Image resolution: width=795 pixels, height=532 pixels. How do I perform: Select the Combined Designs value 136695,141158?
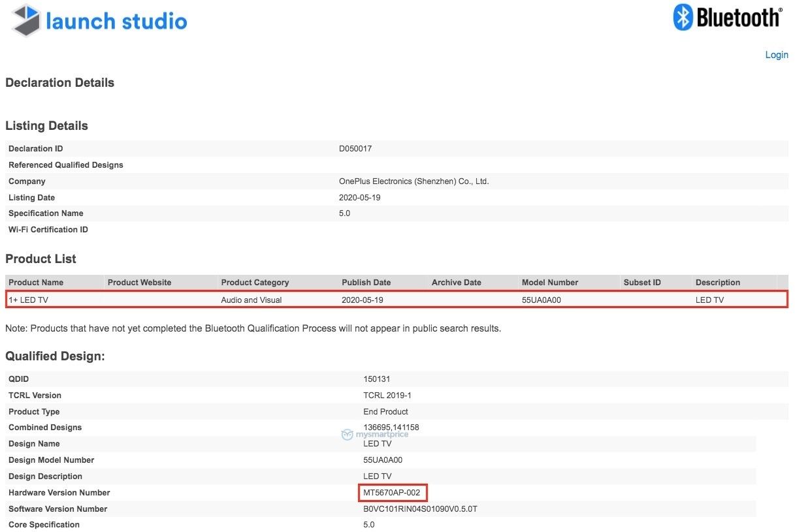pyautogui.click(x=391, y=428)
